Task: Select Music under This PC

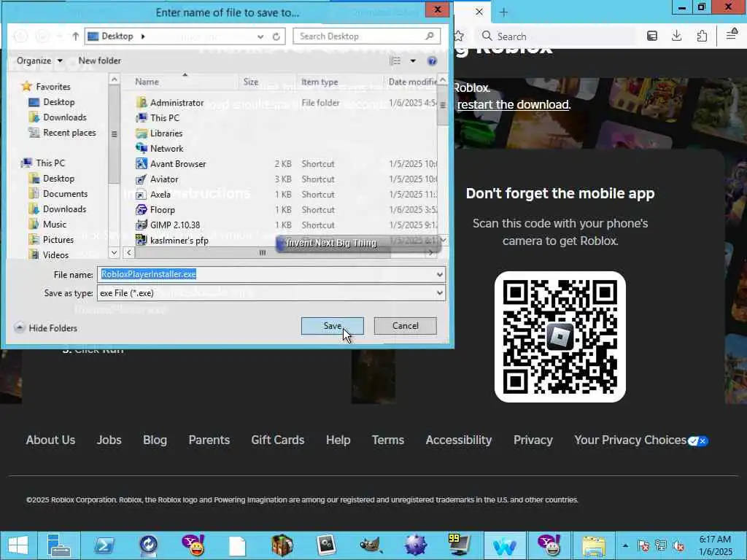Action: point(47,225)
